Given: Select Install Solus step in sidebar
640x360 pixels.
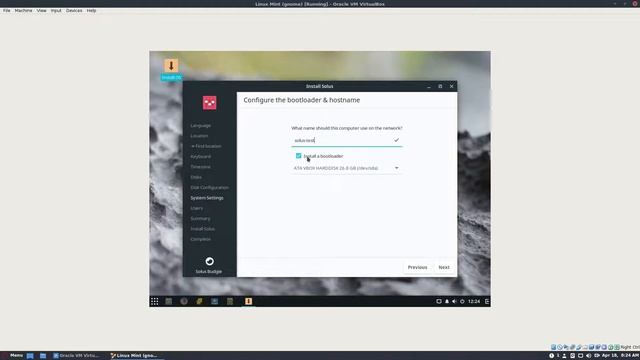Looking at the screenshot, I should coord(202,229).
